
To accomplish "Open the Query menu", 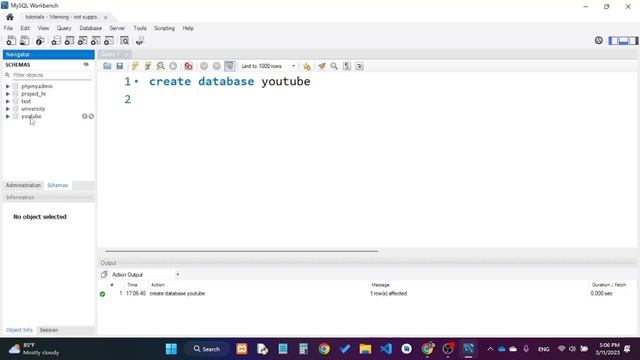I will pos(64,28).
